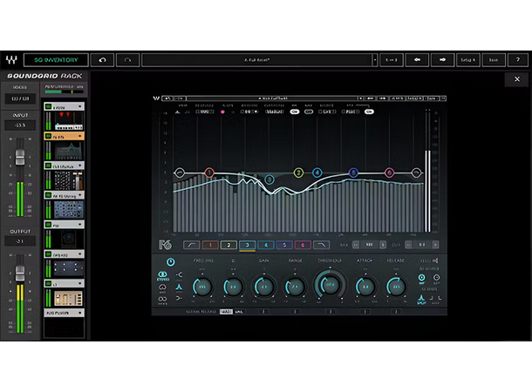The image size is (532, 392).
Task: Adjust the Input fader handle
Action: click(x=20, y=157)
